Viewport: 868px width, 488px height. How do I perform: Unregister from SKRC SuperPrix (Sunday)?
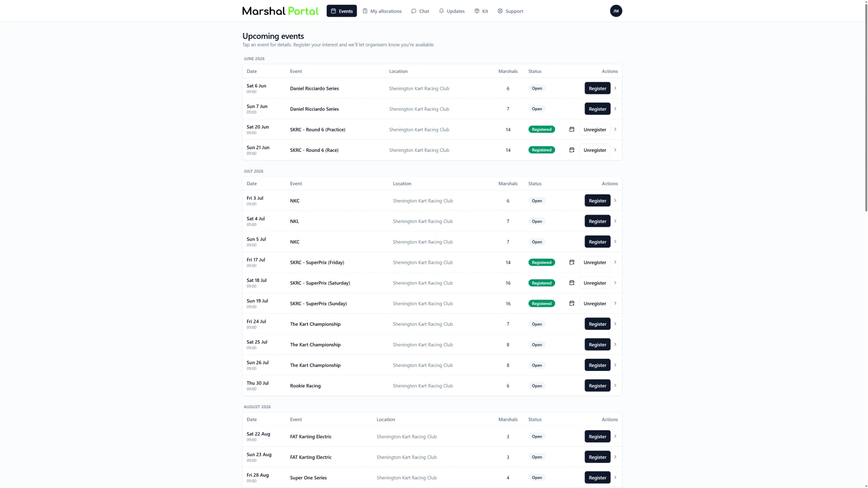595,304
